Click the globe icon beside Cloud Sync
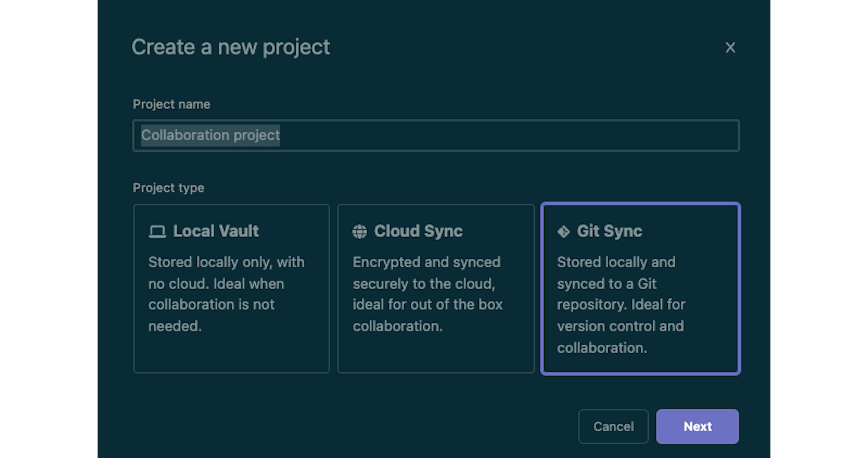868x458 pixels. point(359,232)
